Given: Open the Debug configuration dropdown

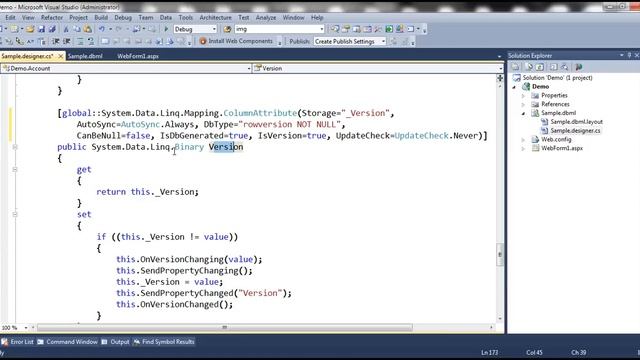Looking at the screenshot, I should [x=214, y=29].
